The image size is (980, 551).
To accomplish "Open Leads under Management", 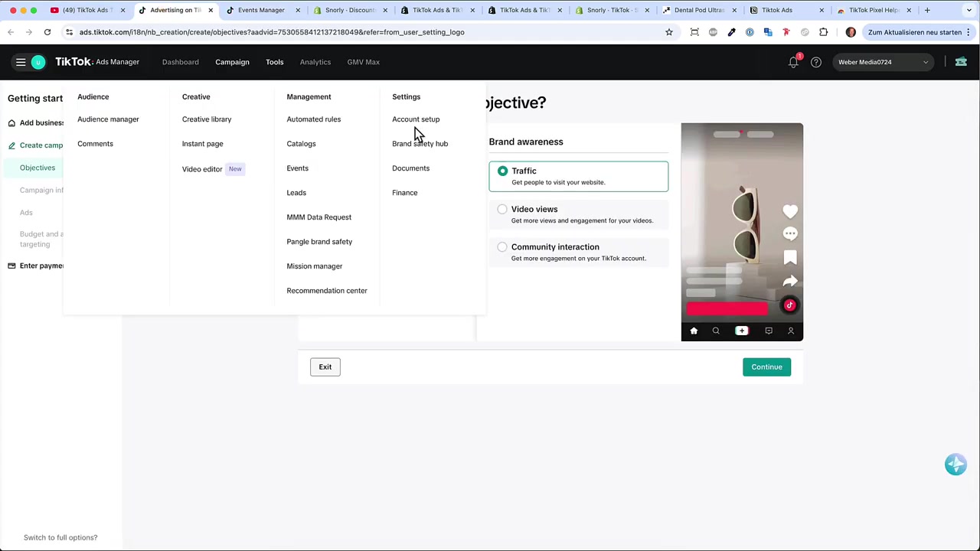I will pos(296,193).
